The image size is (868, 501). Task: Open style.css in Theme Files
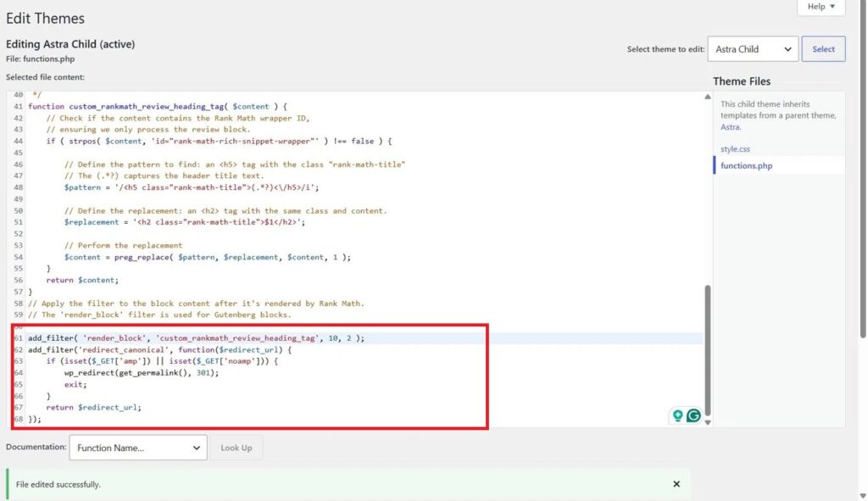pos(735,149)
